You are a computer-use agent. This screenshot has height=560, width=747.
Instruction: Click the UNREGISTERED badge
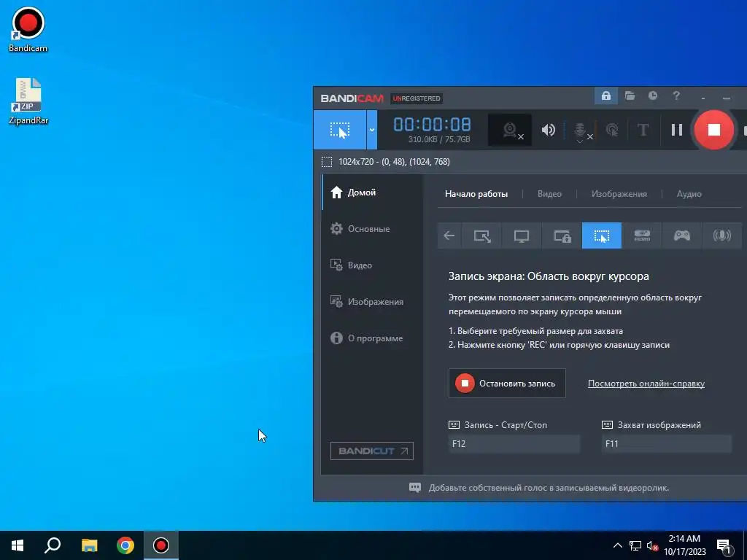point(417,98)
